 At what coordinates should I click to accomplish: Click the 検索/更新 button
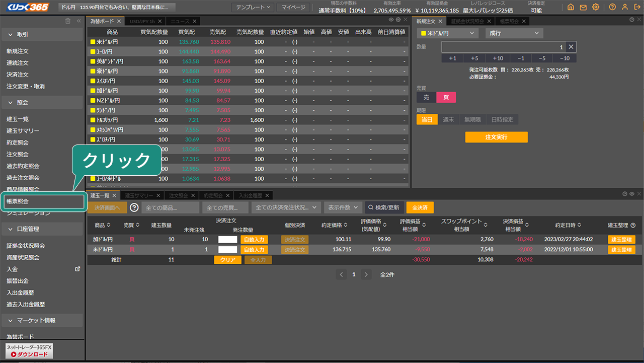[x=384, y=207]
